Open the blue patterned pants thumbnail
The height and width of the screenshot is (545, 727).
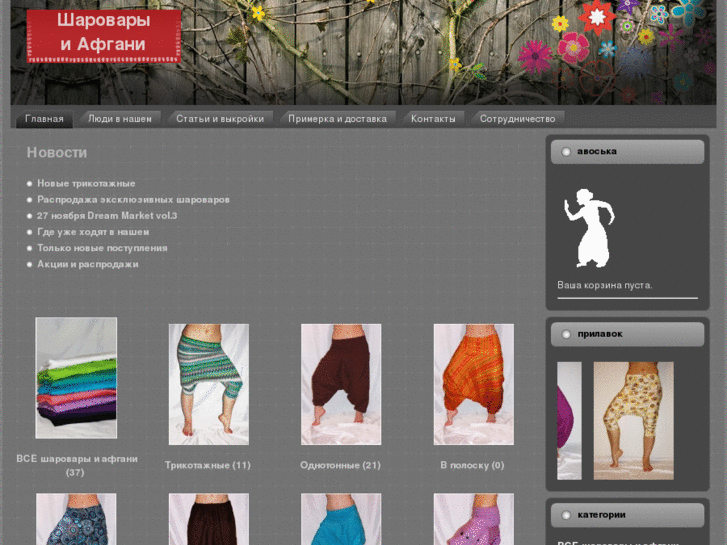76,519
